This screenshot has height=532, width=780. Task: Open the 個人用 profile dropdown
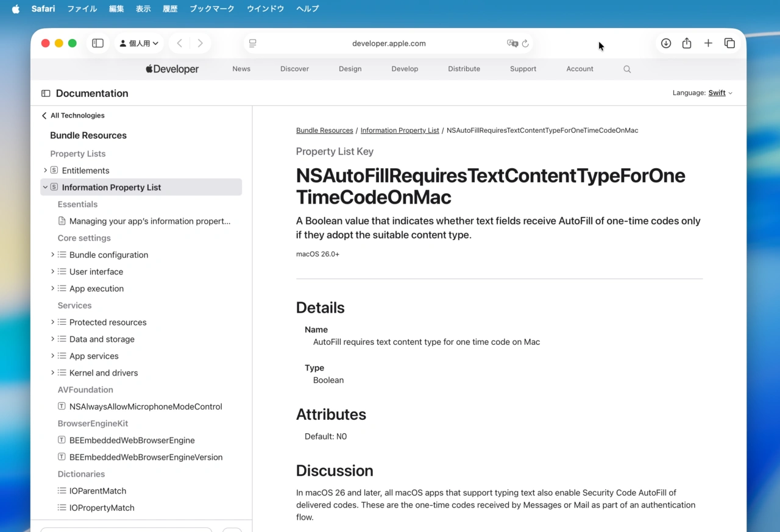pos(139,43)
